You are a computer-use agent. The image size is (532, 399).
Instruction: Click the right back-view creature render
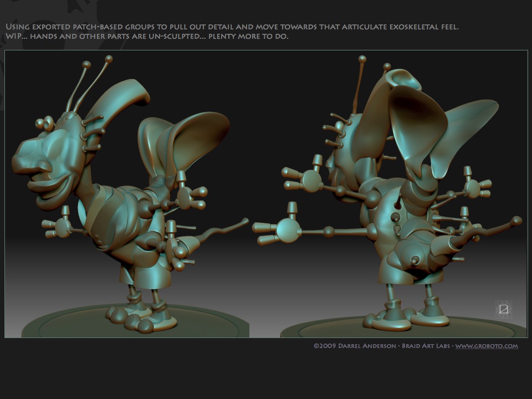[387, 193]
